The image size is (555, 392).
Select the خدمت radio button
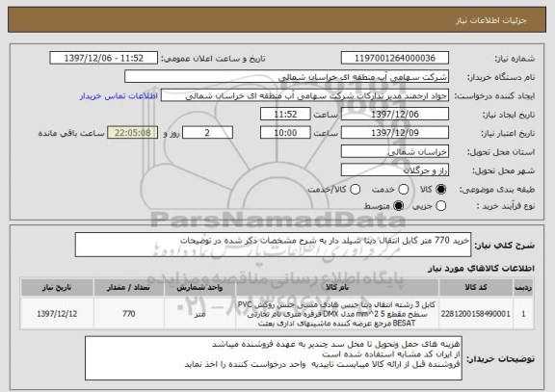[x=404, y=190]
